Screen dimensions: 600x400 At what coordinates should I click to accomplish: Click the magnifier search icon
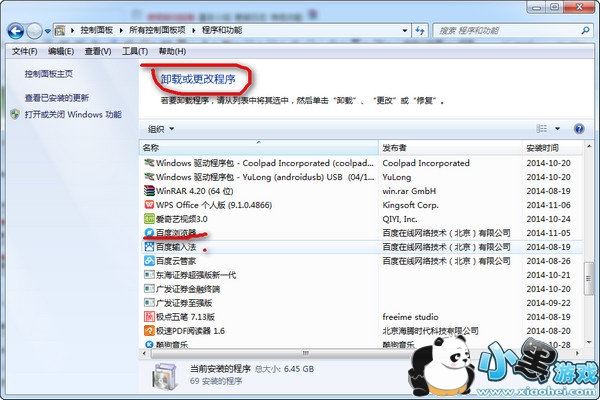click(585, 30)
